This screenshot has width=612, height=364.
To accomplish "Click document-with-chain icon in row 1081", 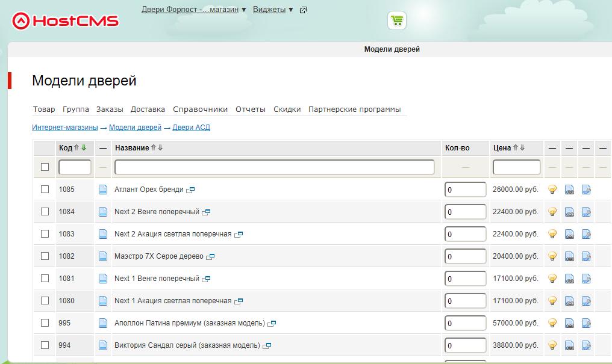I will pyautogui.click(x=569, y=279).
